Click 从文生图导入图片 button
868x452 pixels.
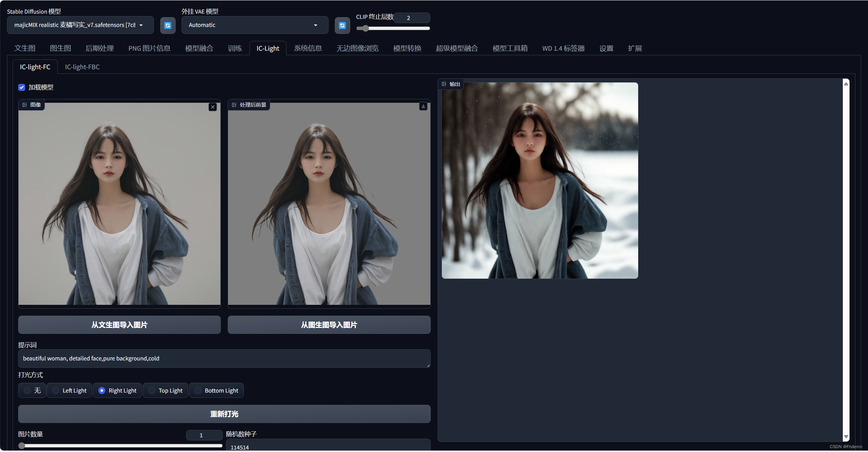(x=119, y=325)
